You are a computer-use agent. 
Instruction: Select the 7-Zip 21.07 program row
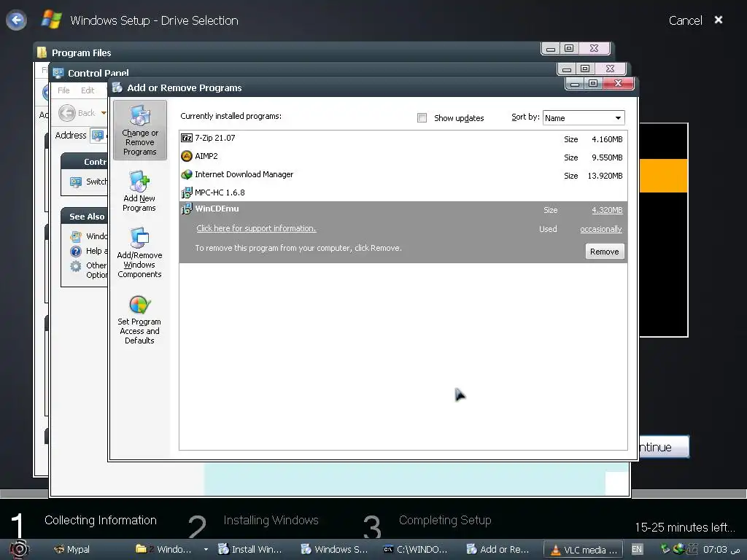point(403,139)
